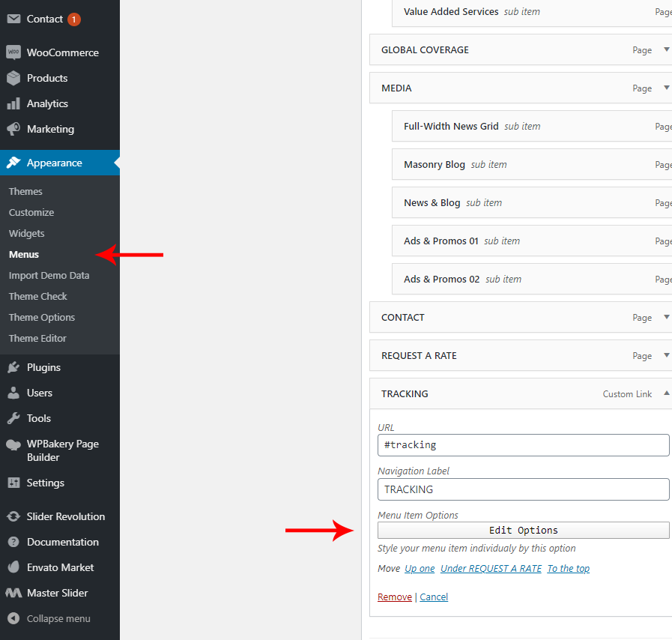The height and width of the screenshot is (640, 672).
Task: Click the WooCommerce icon in sidebar
Action: coord(13,52)
